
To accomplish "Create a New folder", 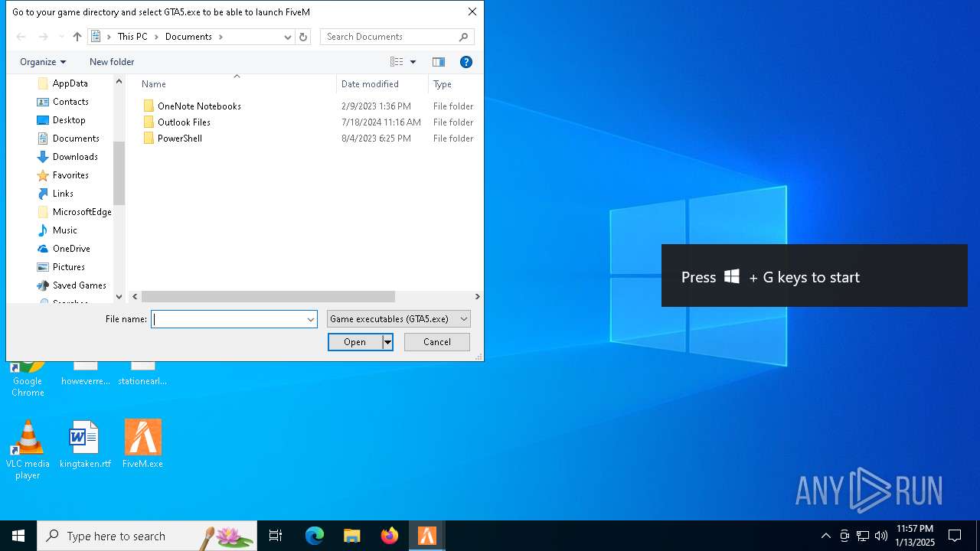I will pos(112,62).
